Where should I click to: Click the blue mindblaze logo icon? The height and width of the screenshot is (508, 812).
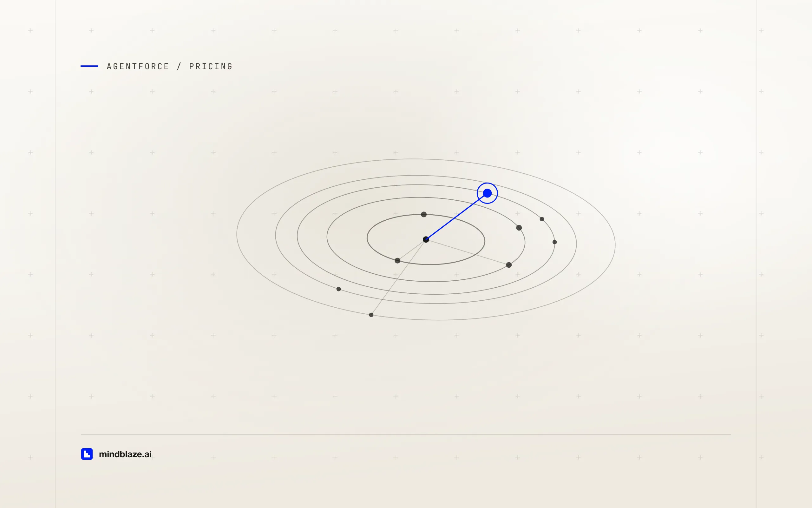pyautogui.click(x=87, y=454)
